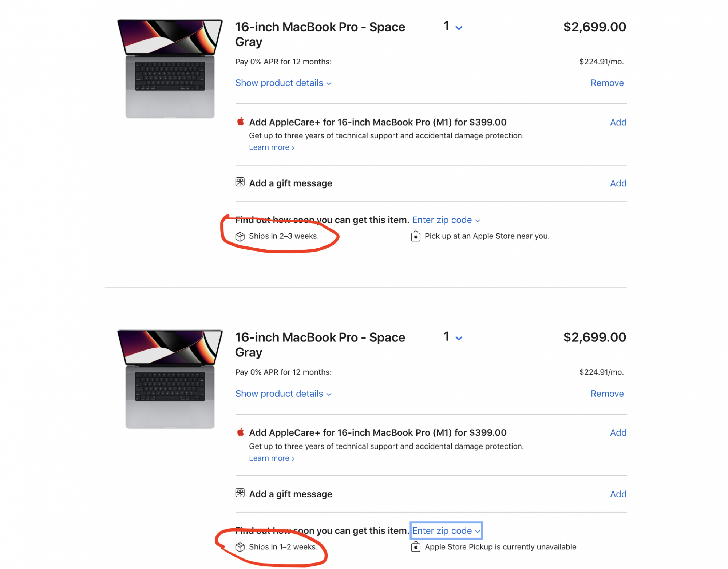Click the shipping box icon circled in red

(x=239, y=236)
